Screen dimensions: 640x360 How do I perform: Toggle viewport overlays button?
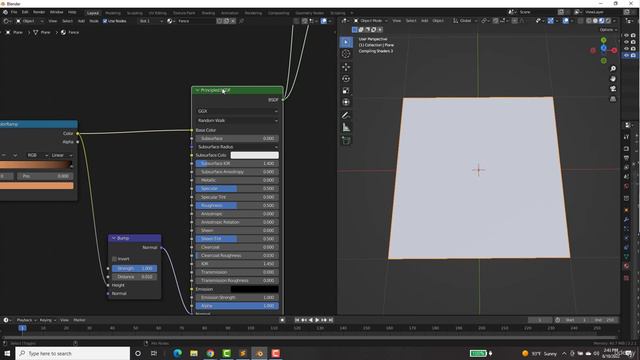[566, 21]
